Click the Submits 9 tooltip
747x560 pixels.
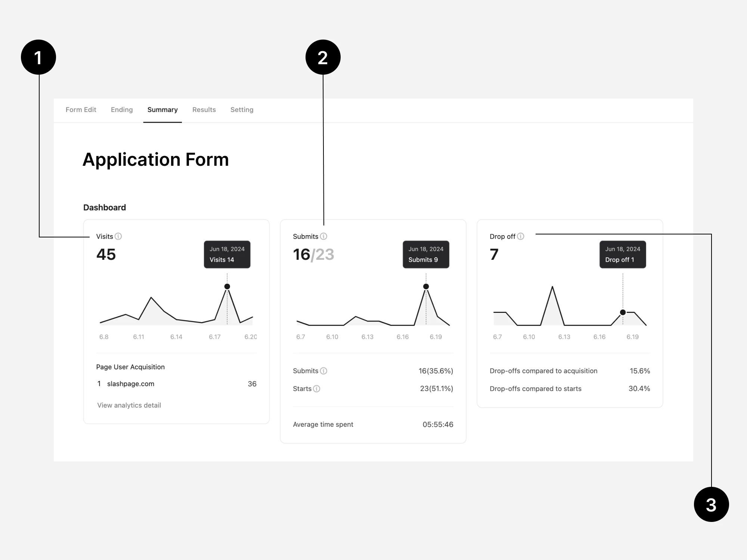click(426, 254)
